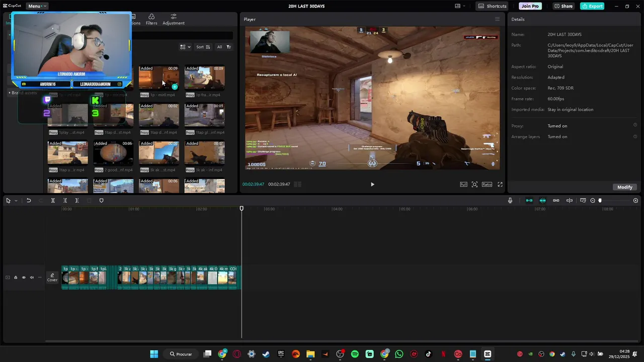This screenshot has height=362, width=644.
Task: Choose the Select cursor tool in timeline
Action: click(x=8, y=201)
